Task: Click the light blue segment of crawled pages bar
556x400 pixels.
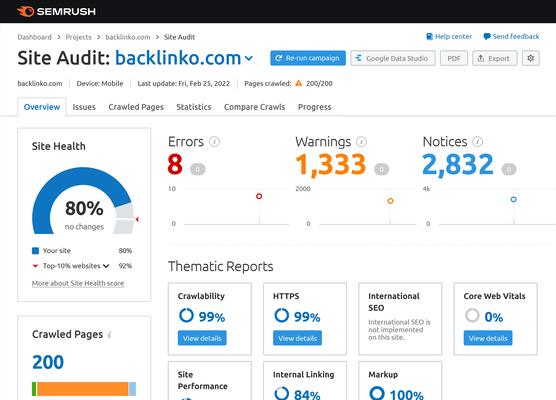Action: (x=132, y=389)
